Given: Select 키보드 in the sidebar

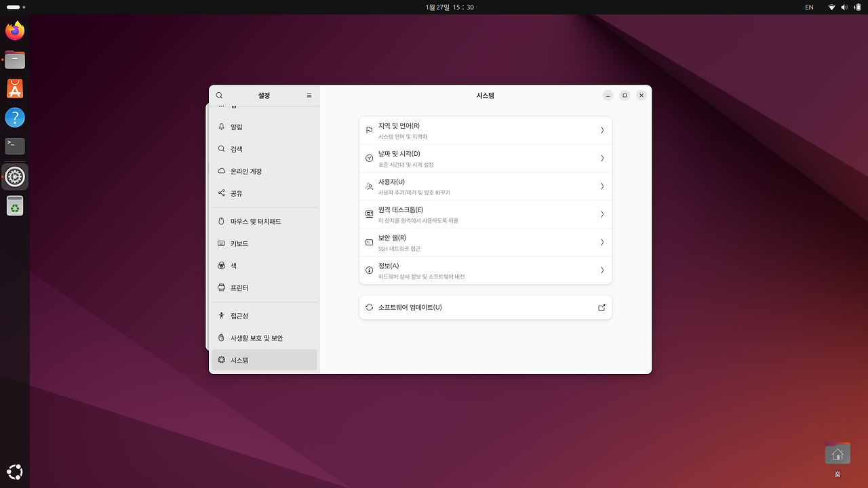Looking at the screenshot, I should tap(264, 243).
